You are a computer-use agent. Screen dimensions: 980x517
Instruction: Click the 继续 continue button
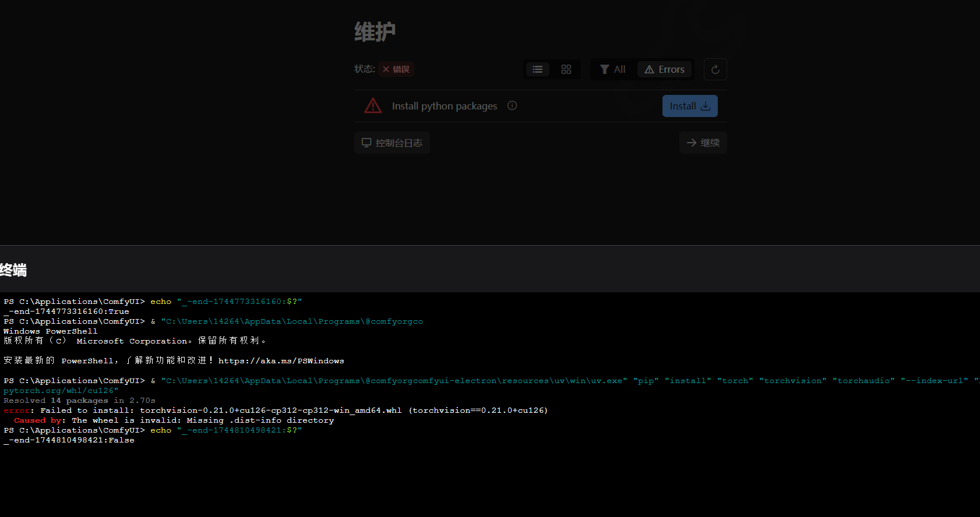click(703, 143)
